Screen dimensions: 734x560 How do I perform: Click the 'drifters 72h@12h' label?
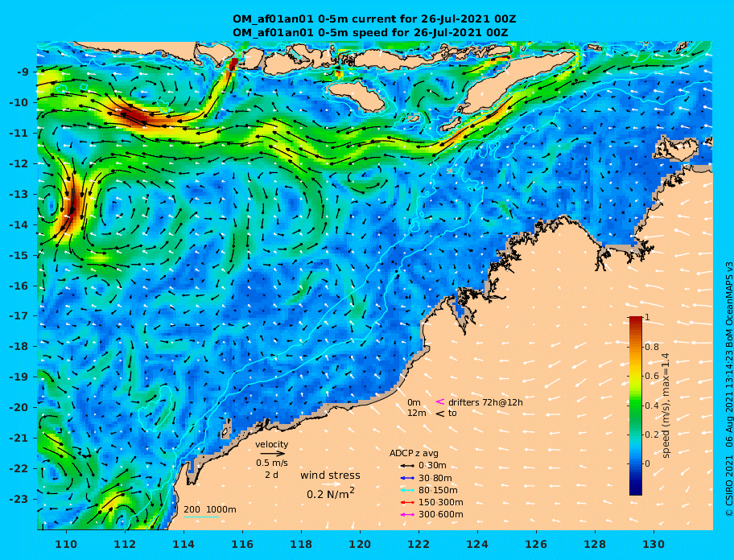(x=485, y=402)
